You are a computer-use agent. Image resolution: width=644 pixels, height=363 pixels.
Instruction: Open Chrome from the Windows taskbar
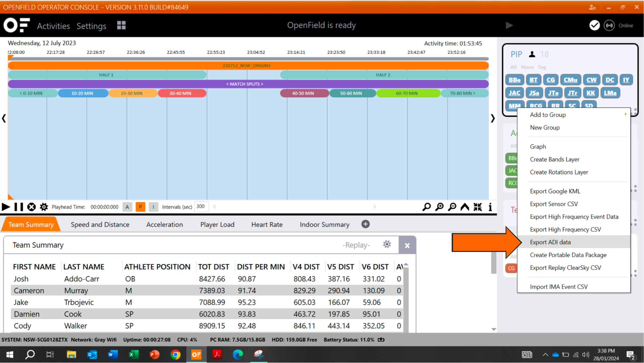pos(175,355)
